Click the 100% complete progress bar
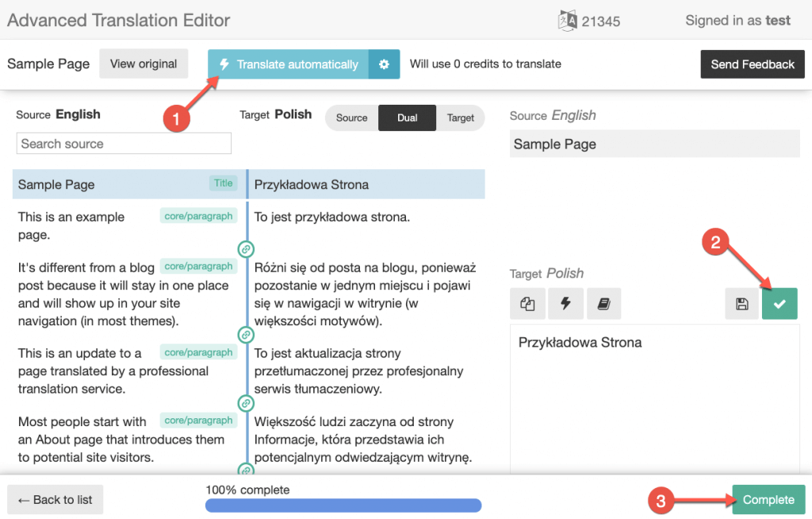The width and height of the screenshot is (812, 519). [343, 505]
